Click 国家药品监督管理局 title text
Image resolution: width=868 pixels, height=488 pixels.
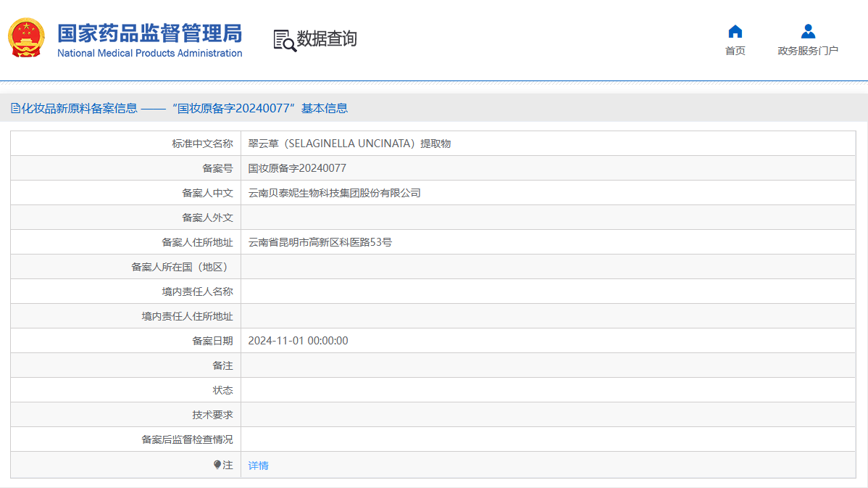(x=150, y=33)
